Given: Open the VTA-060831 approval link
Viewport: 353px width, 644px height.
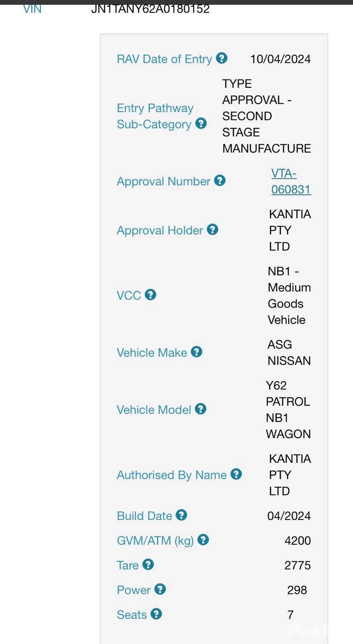Looking at the screenshot, I should coord(291,182).
